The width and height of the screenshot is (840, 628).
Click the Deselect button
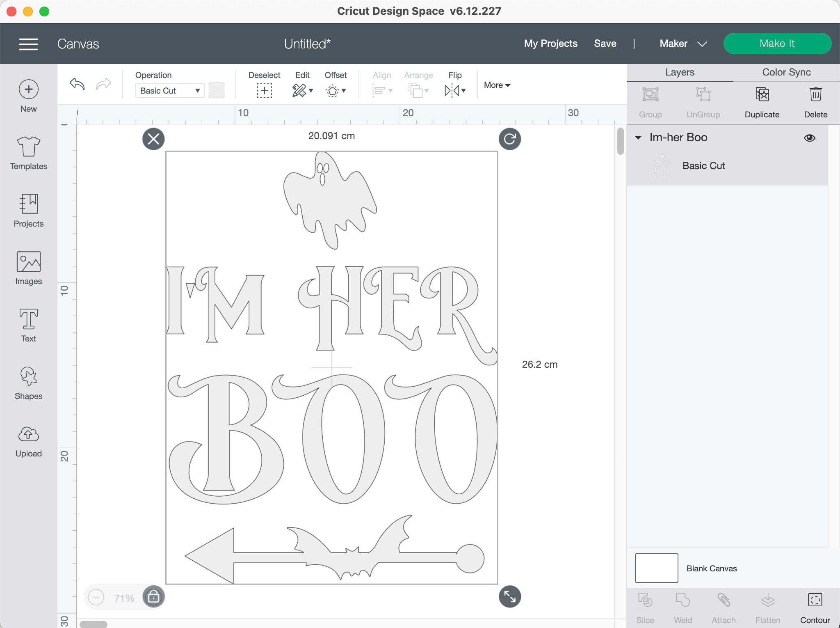(265, 84)
